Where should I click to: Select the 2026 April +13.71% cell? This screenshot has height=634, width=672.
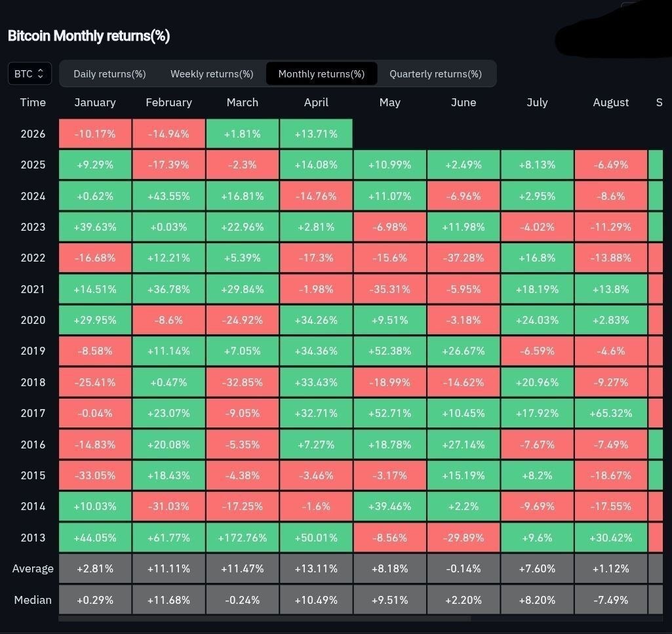316,134
